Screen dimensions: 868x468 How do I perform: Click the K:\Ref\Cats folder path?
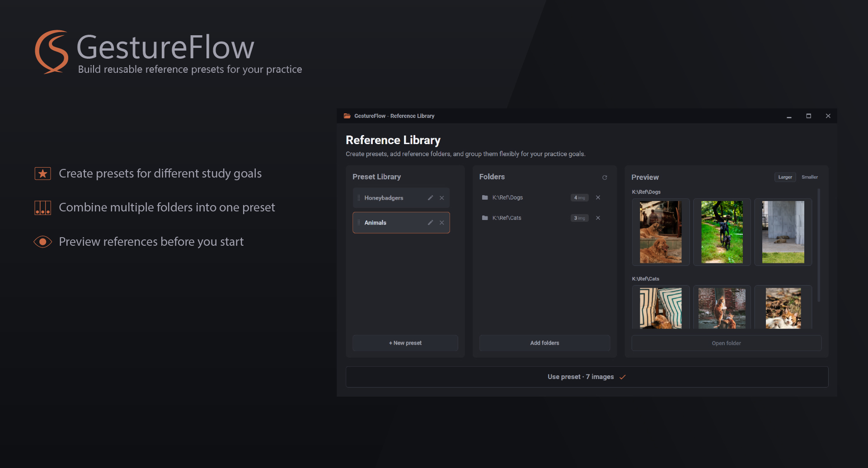click(x=507, y=218)
